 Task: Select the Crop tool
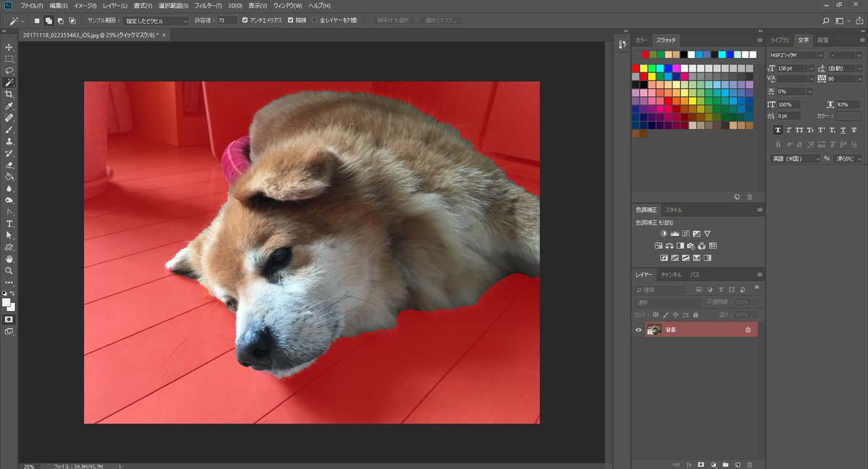9,94
